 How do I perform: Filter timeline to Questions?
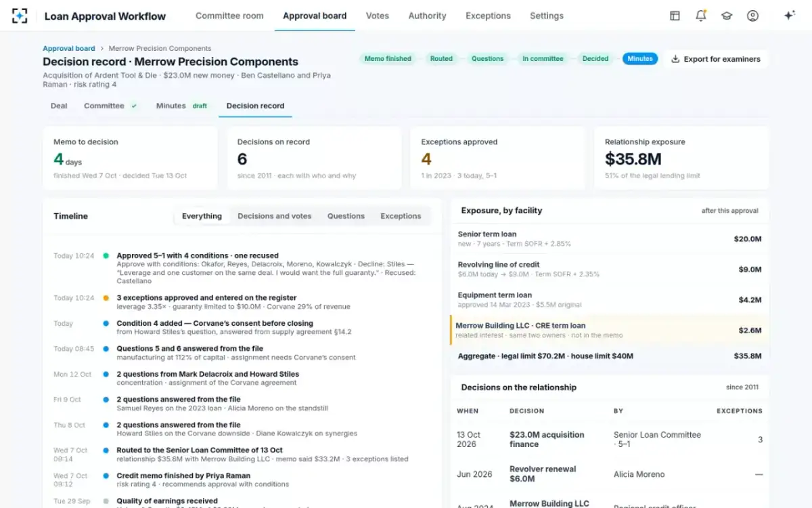(346, 216)
